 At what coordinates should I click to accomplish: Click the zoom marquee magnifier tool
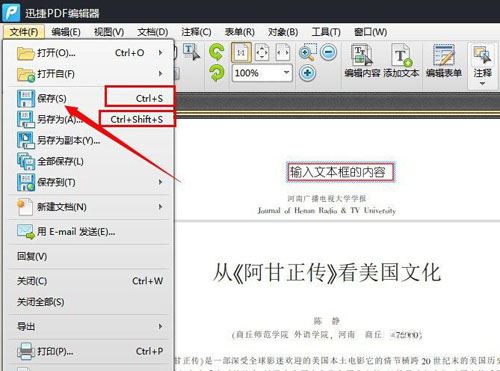[308, 52]
